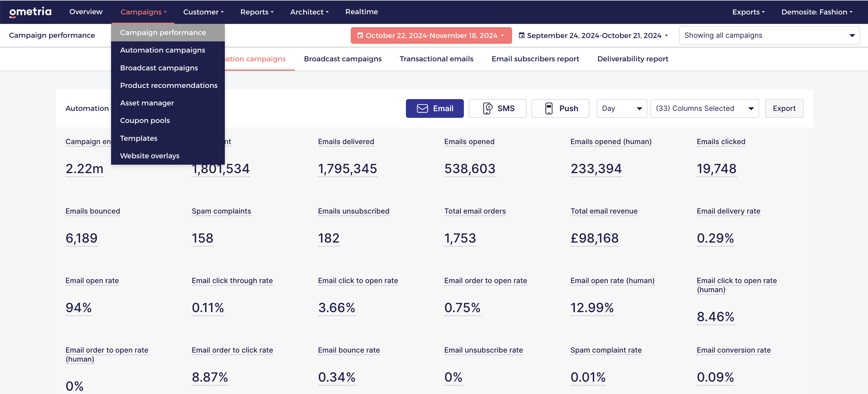Image resolution: width=868 pixels, height=394 pixels.
Task: Open the (33) Columns Selected dropdown
Action: tap(704, 108)
